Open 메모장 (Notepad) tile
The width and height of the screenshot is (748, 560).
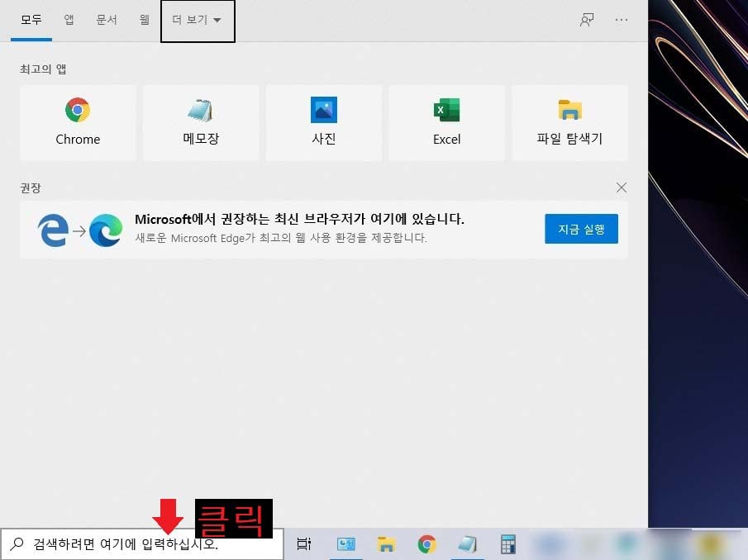201,123
